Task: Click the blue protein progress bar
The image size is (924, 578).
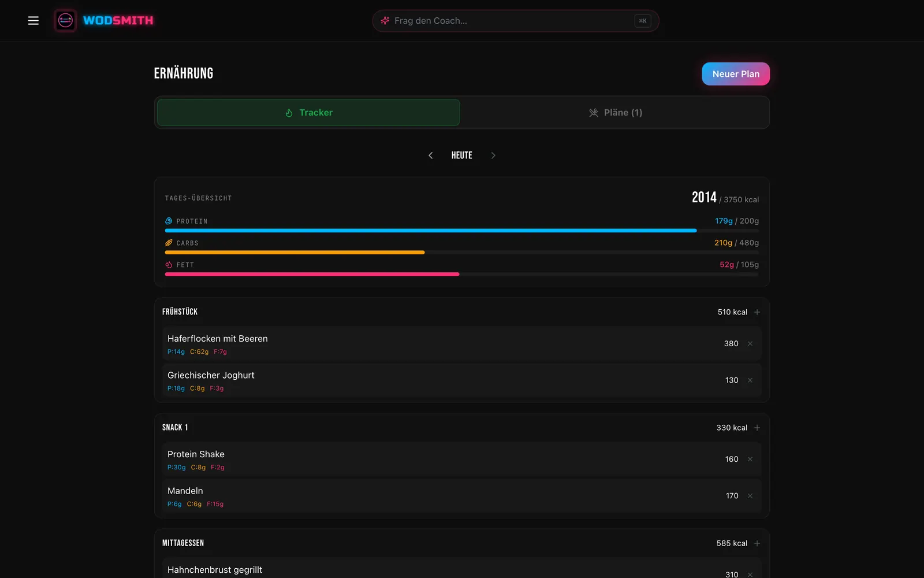Action: click(x=430, y=231)
